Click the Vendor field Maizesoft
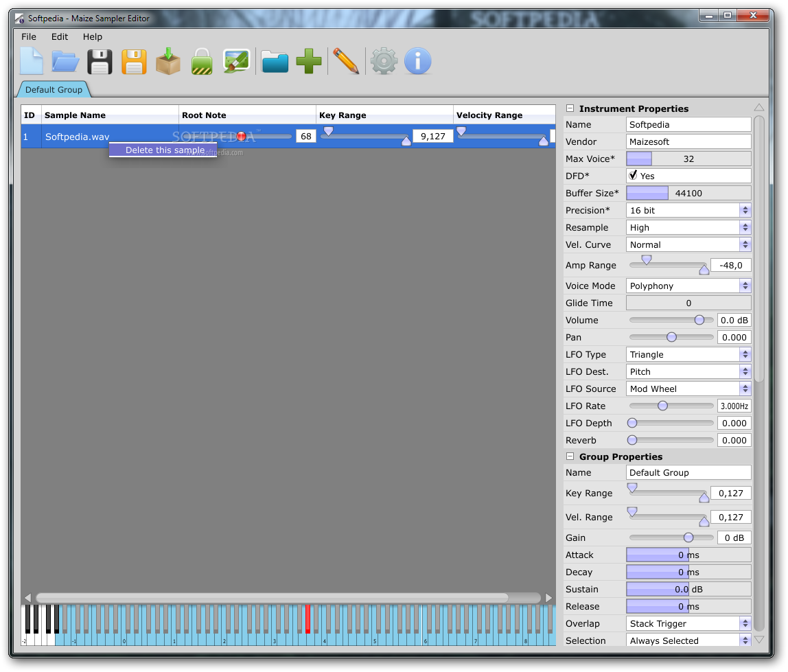Image resolution: width=788 pixels, height=672 pixels. (x=688, y=141)
